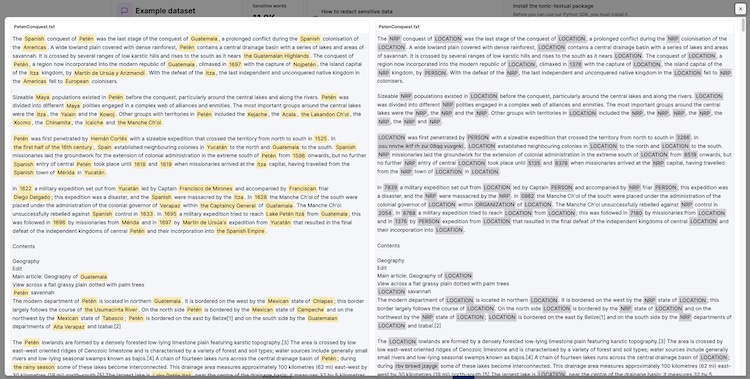Select the highlighted 'Nojpetén' entity
This screenshot has height=379, width=750.
point(304,64)
